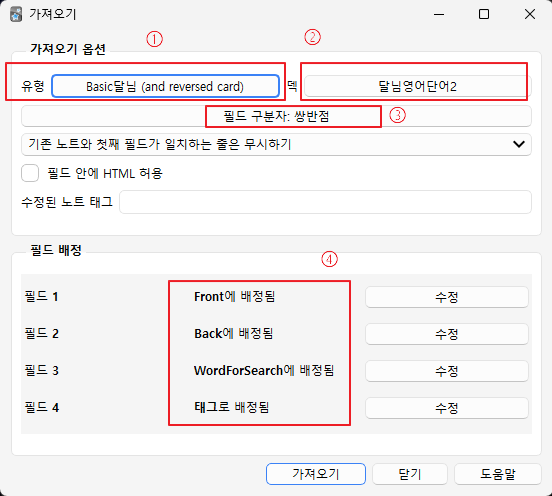Click the 필드 1 label
The image size is (552, 496).
(x=41, y=296)
